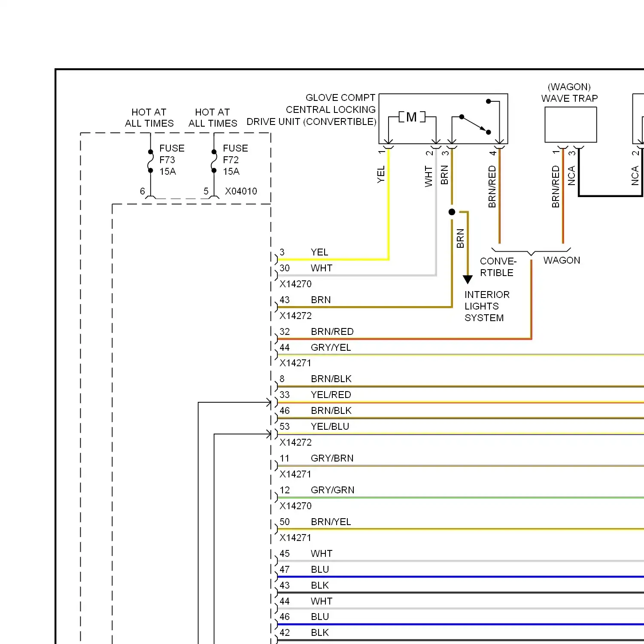Click the X14270 label below GRY/GRN
The width and height of the screenshot is (644, 644).
[x=295, y=506]
